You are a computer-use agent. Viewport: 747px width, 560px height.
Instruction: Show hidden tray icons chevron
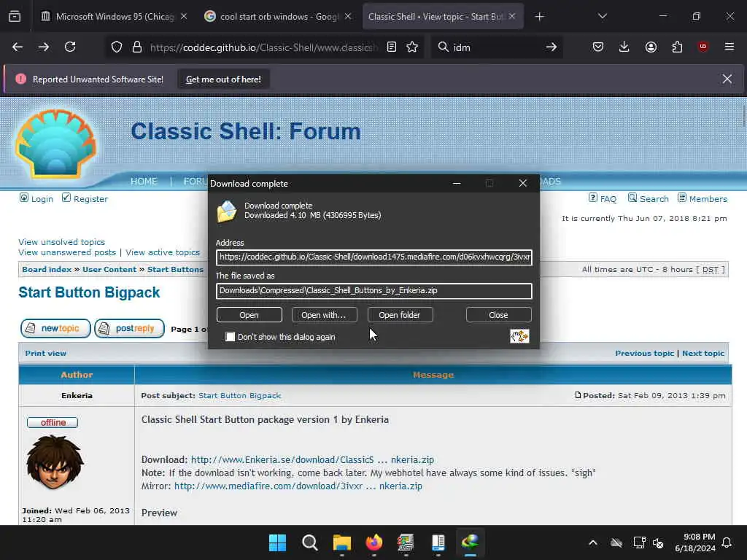point(592,542)
